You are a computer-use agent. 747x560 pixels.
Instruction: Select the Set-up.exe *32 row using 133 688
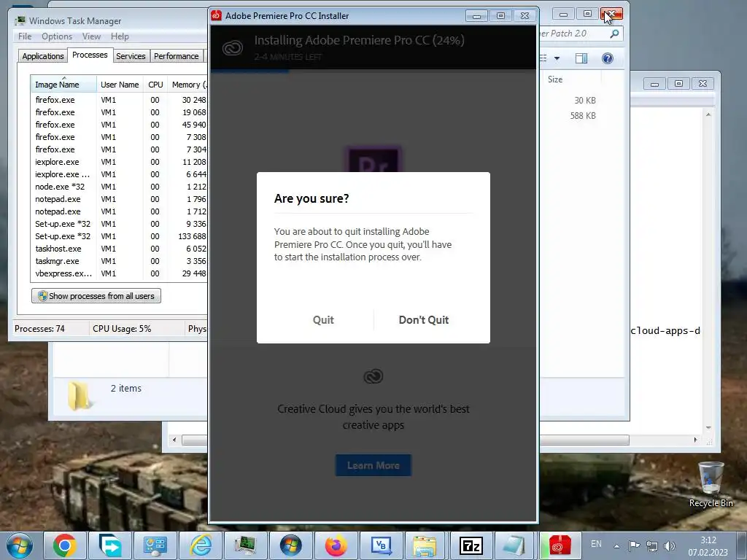click(119, 236)
